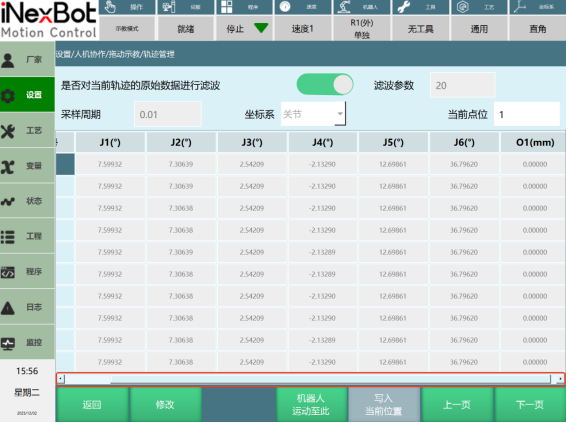Image resolution: width=566 pixels, height=423 pixels.
Task: Open the 厂家 sidebar label
Action: click(x=34, y=60)
